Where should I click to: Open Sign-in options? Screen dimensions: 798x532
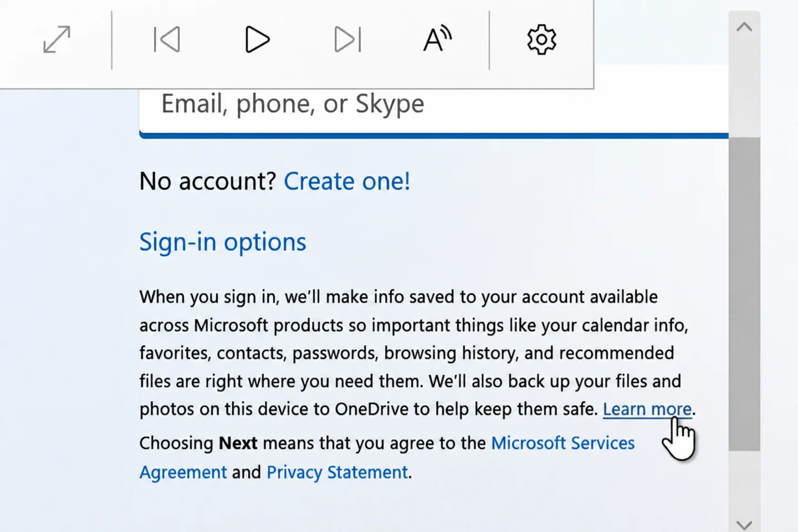[222, 242]
